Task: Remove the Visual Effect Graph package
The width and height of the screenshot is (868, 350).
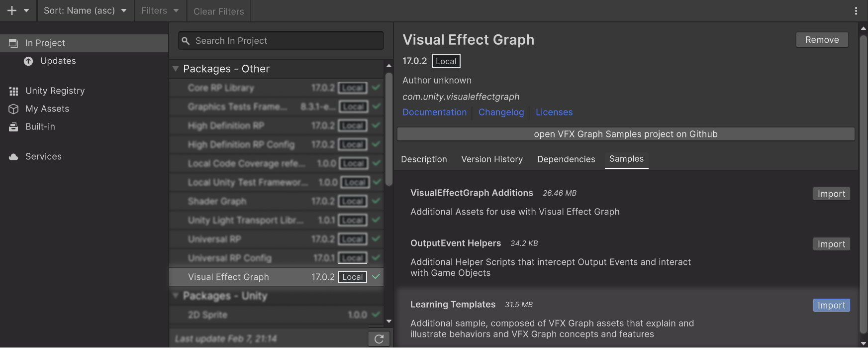Action: click(x=822, y=40)
